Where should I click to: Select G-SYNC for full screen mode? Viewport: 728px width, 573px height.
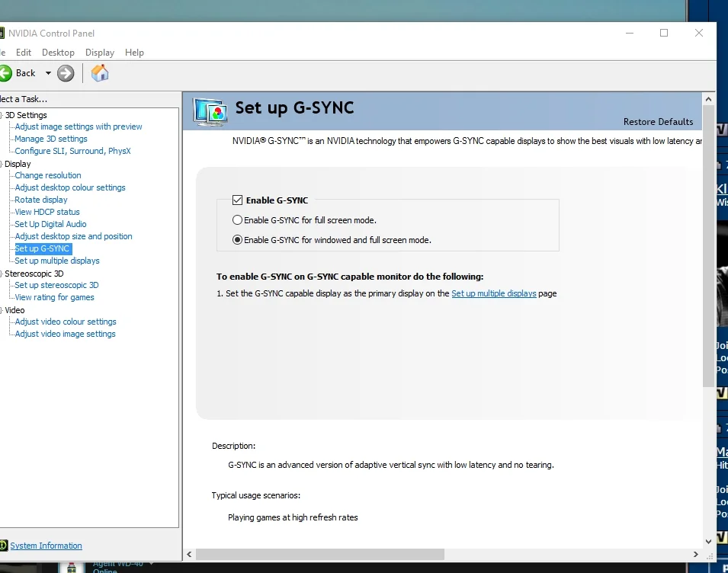(x=237, y=220)
